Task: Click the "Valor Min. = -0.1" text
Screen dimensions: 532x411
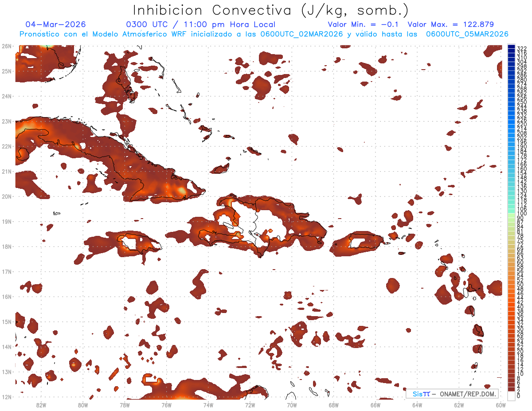Action: (x=364, y=24)
